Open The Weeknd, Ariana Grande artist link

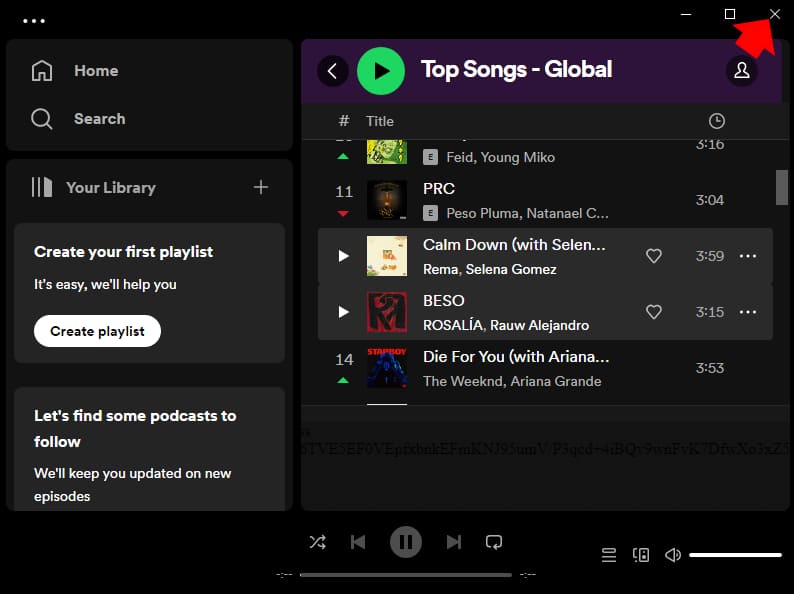512,381
